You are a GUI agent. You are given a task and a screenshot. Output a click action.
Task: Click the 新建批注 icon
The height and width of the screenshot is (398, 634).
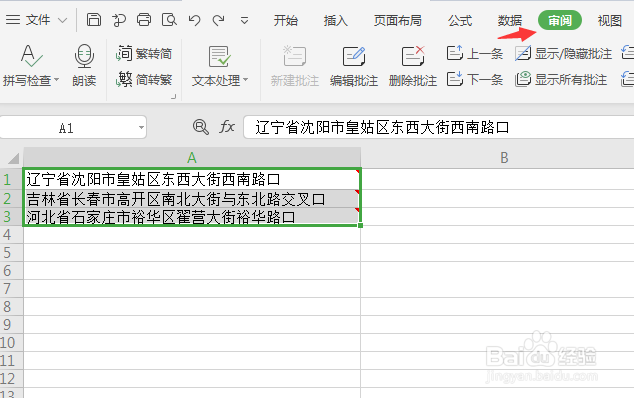pyautogui.click(x=295, y=57)
